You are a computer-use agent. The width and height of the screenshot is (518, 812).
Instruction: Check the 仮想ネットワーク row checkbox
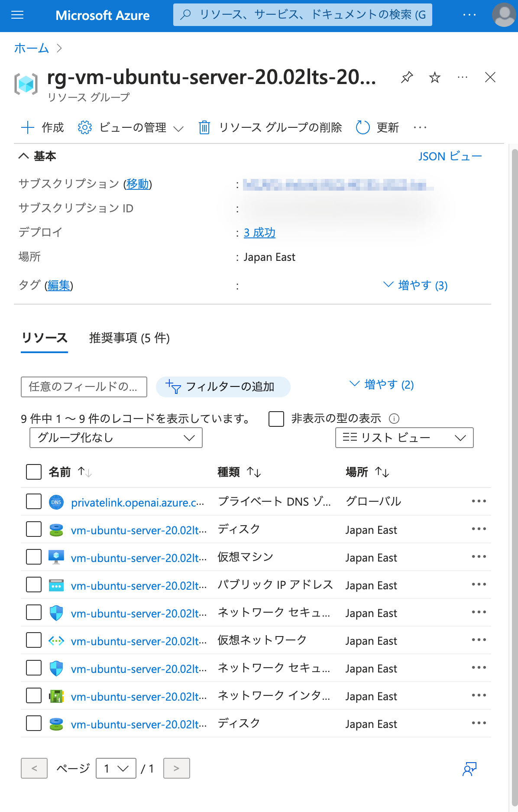[x=34, y=640]
